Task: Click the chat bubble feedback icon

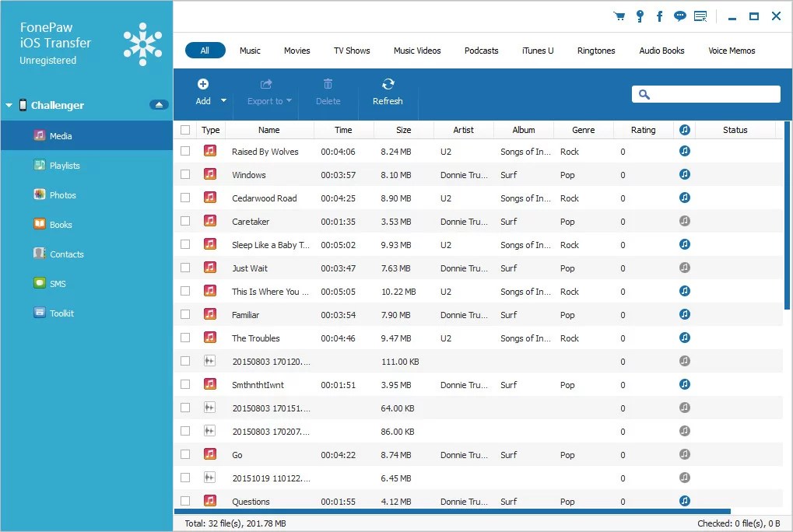Action: coord(679,16)
